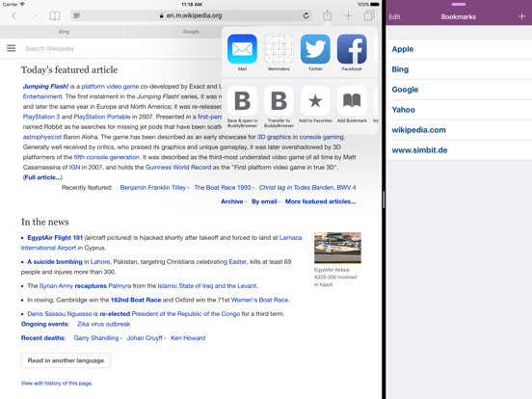Open www.simbit.de bookmark
Image resolution: width=532 pixels, height=399 pixels.
459,150
